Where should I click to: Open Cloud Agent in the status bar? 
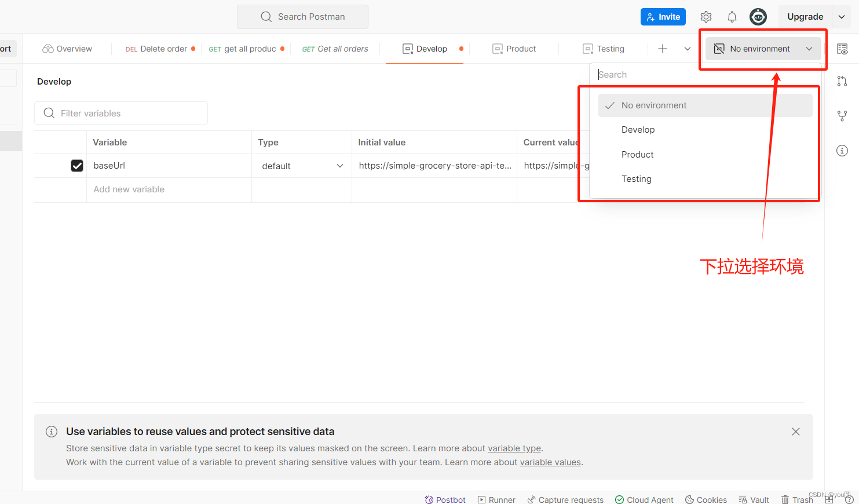click(x=644, y=499)
